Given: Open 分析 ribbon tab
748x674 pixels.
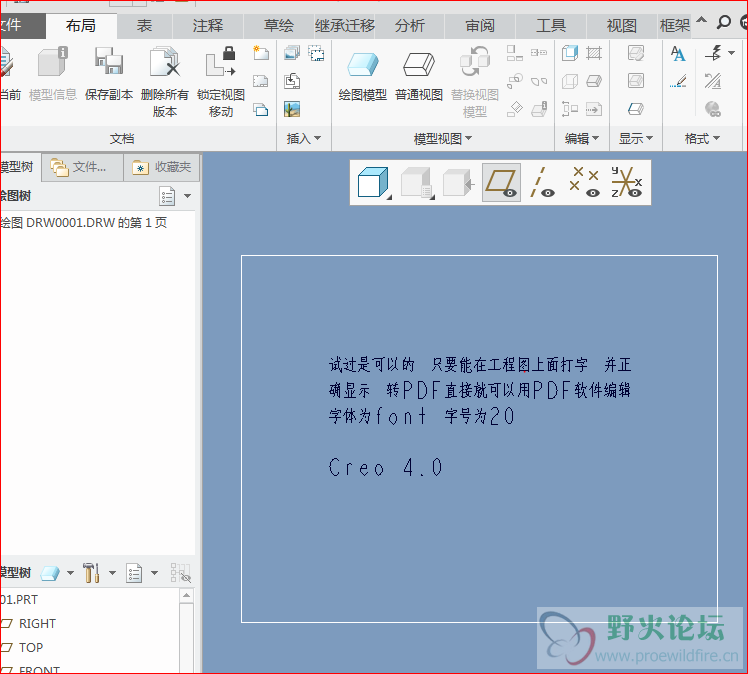Looking at the screenshot, I should coord(410,26).
